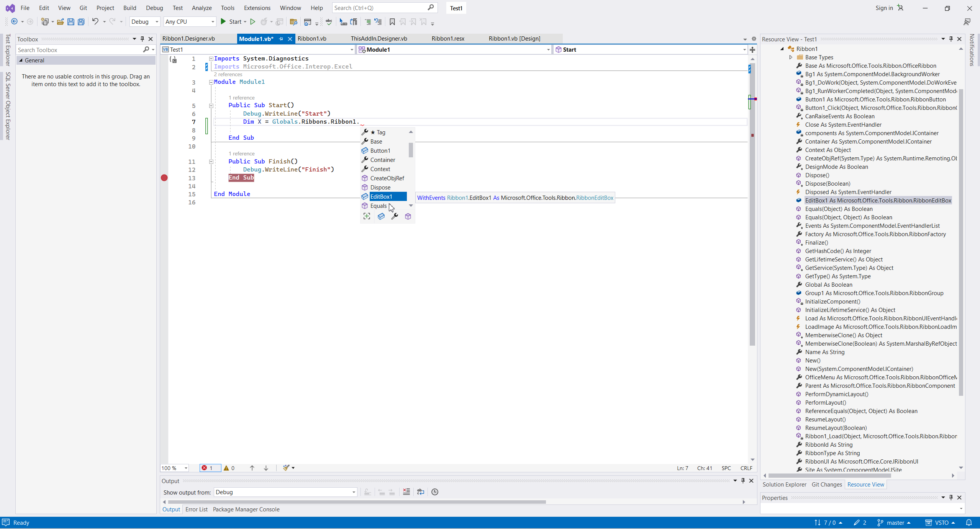This screenshot has height=529, width=980.
Task: Expand the Base Types tree node
Action: coord(791,57)
